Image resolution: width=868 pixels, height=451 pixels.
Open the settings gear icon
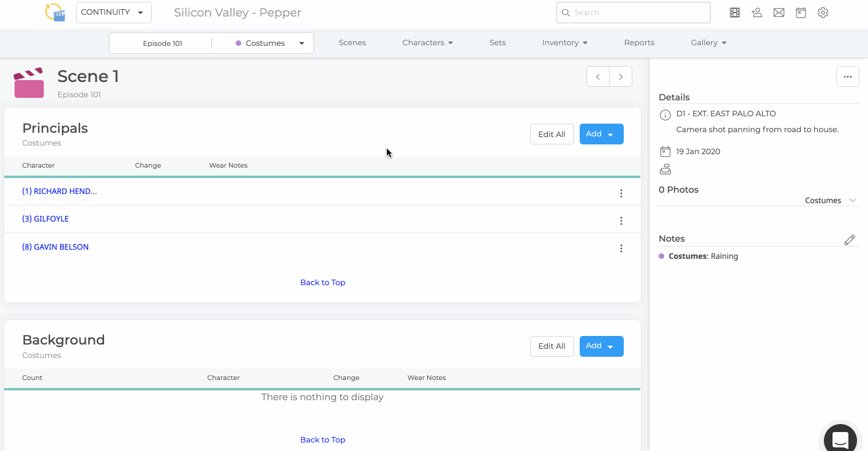(823, 12)
